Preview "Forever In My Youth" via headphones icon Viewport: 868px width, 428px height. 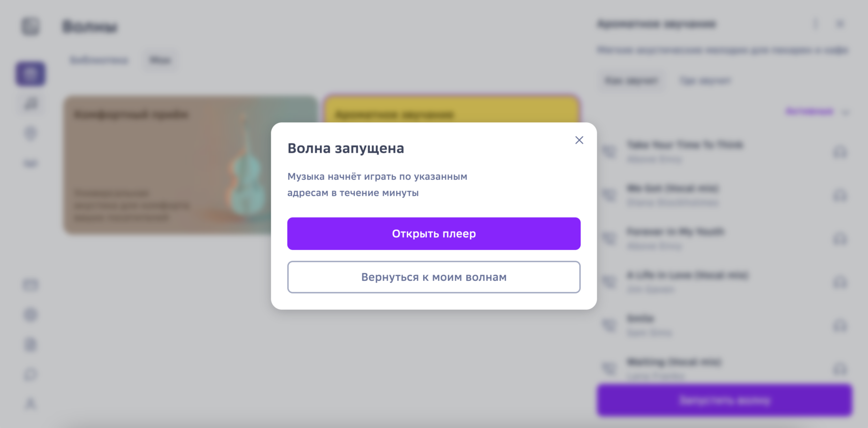coord(840,239)
